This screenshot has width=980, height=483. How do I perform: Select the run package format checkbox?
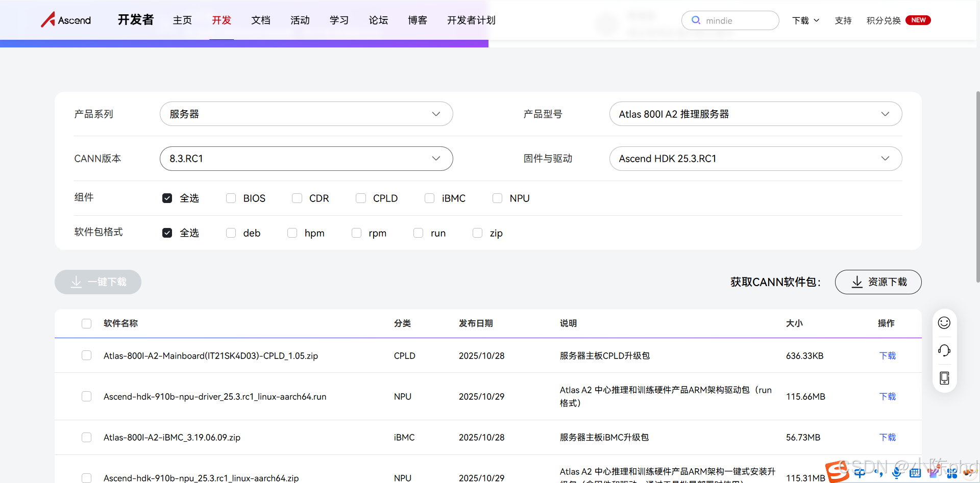coord(419,233)
